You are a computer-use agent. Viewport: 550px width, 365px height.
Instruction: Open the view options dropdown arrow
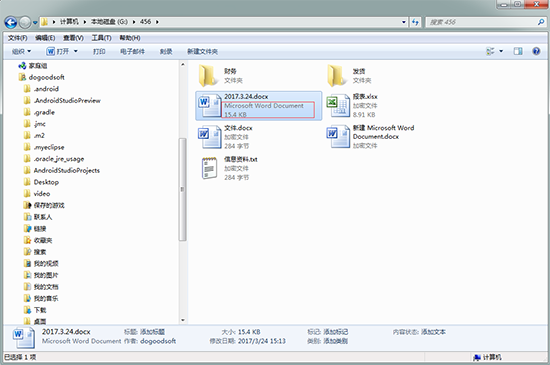click(x=501, y=52)
